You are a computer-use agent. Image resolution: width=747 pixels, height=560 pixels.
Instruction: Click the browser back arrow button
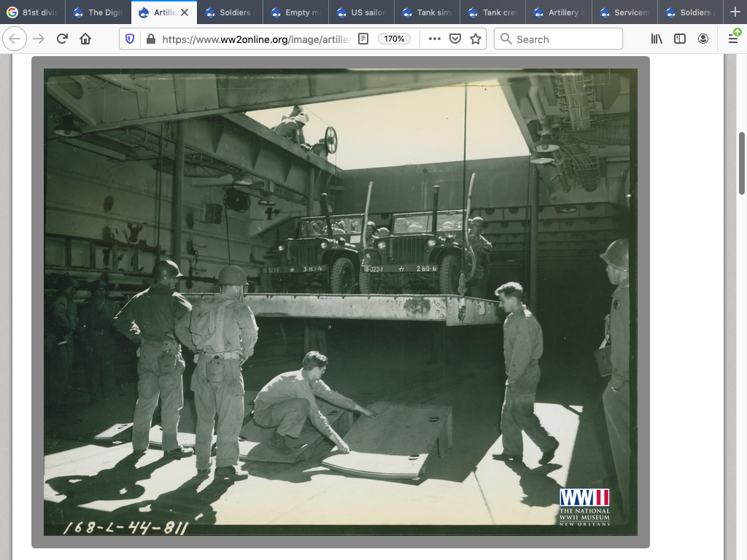pos(15,39)
